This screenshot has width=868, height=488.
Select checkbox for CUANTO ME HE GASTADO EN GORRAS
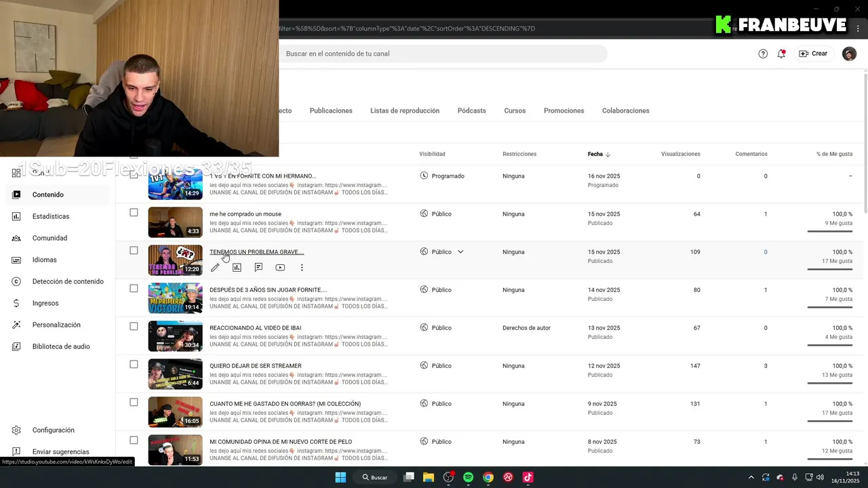pyautogui.click(x=134, y=403)
